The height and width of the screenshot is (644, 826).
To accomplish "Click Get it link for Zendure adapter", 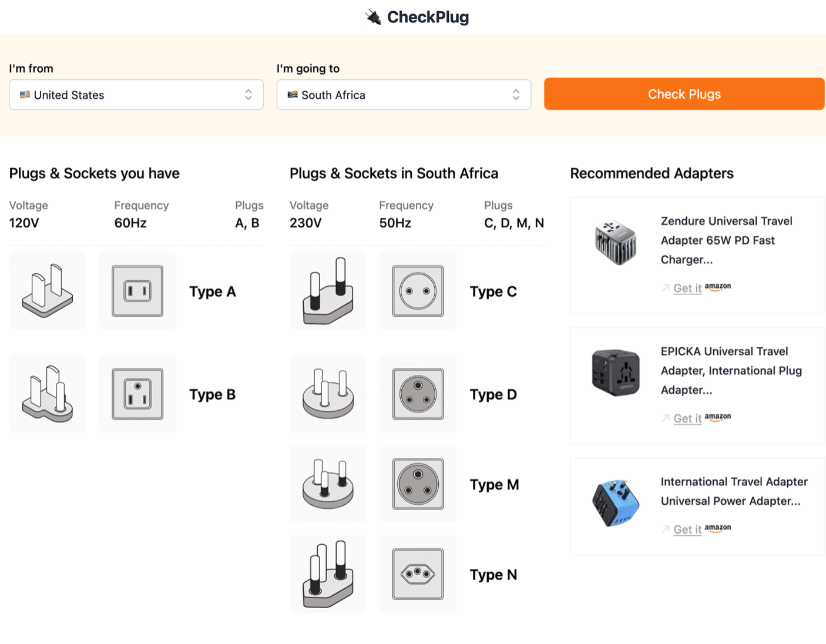I will click(x=687, y=288).
